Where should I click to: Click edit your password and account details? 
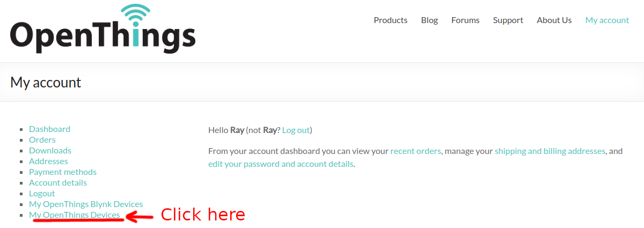pos(281,164)
